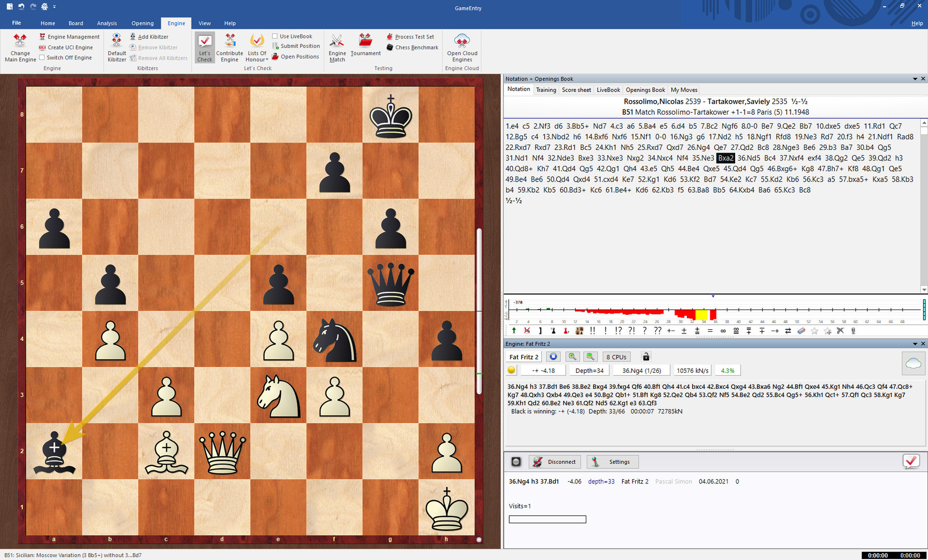Viewport: 928px width, 560px height.
Task: Open the Notation panel dropdown arrow
Action: point(915,79)
